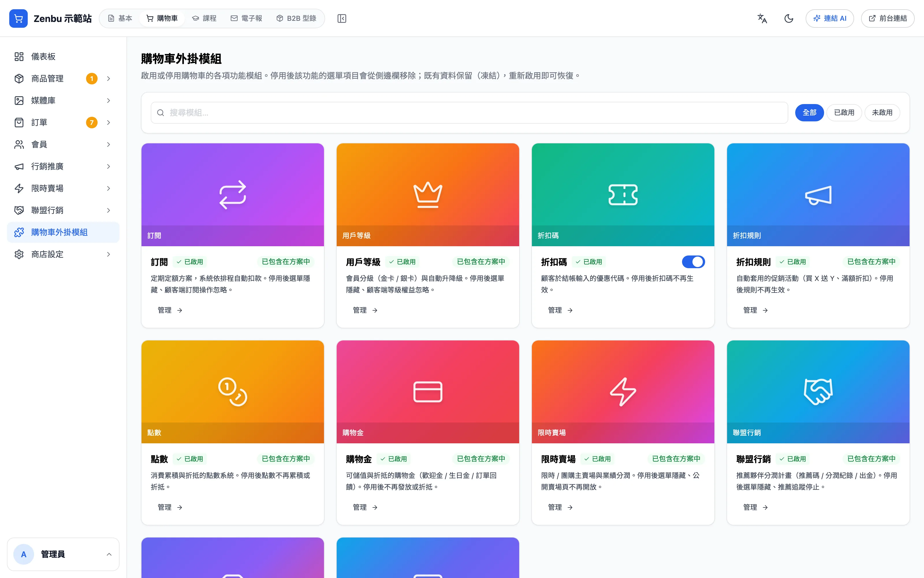Screen dimensions: 924x578
Task: Open the 電子報 tab
Action: pos(246,18)
